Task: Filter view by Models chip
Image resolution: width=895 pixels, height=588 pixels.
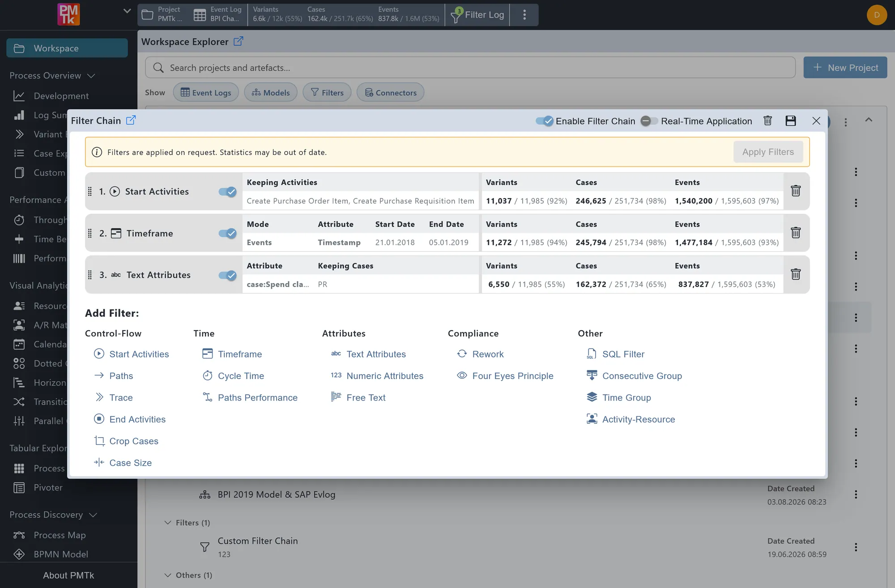Action: tap(271, 92)
